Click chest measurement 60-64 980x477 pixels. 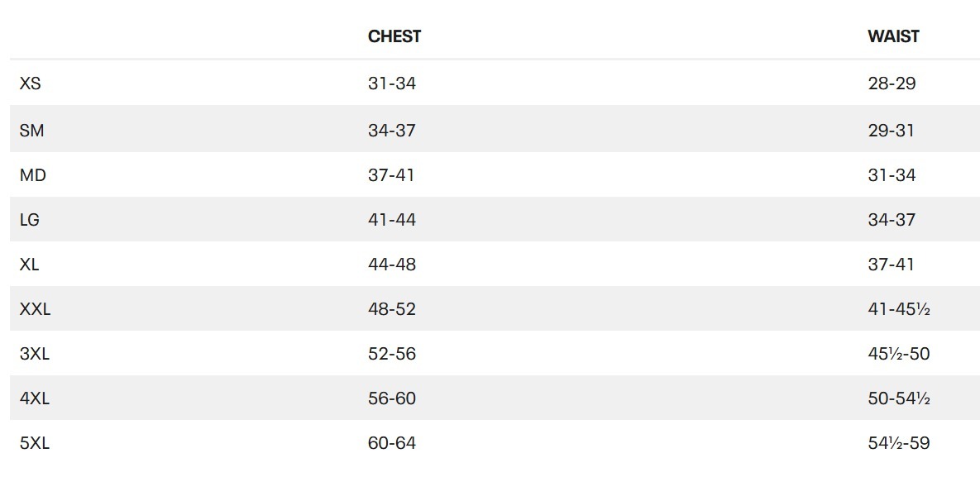(x=392, y=443)
